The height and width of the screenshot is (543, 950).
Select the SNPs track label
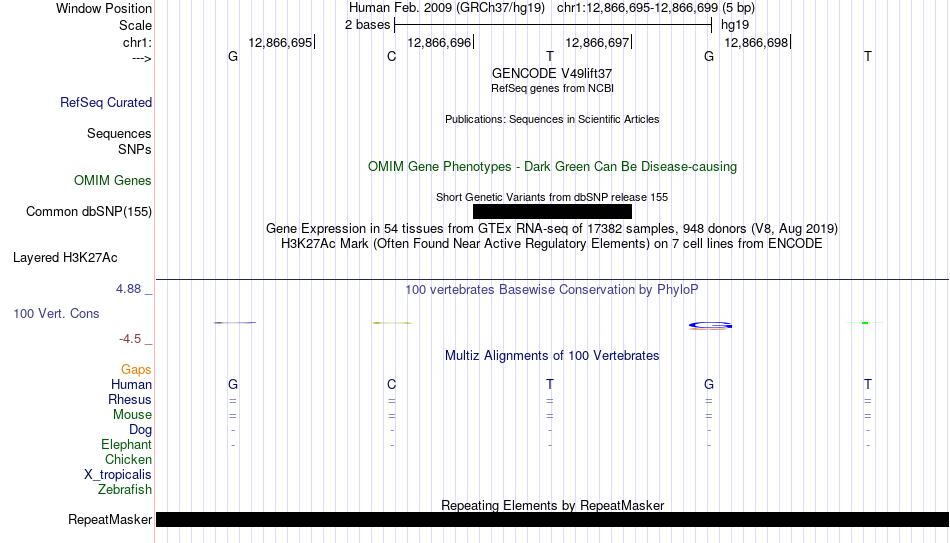135,149
